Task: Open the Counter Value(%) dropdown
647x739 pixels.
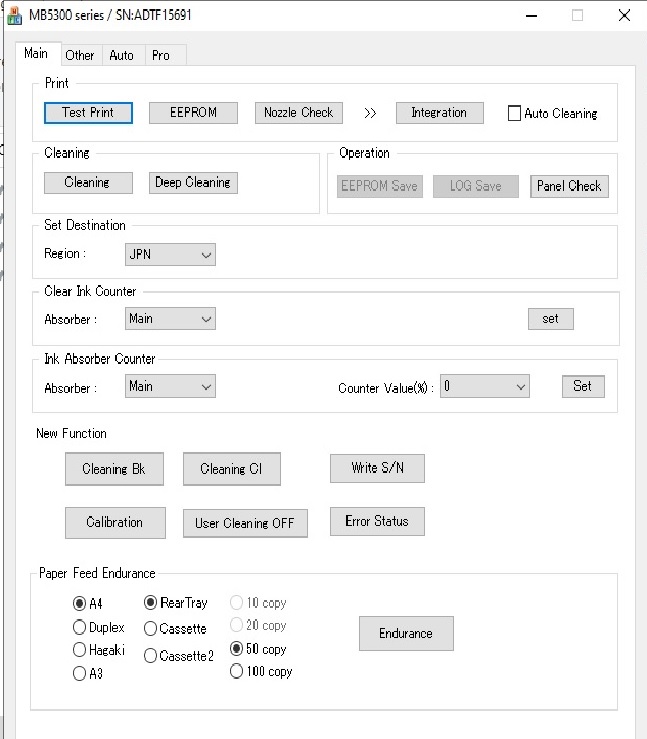Action: point(485,386)
